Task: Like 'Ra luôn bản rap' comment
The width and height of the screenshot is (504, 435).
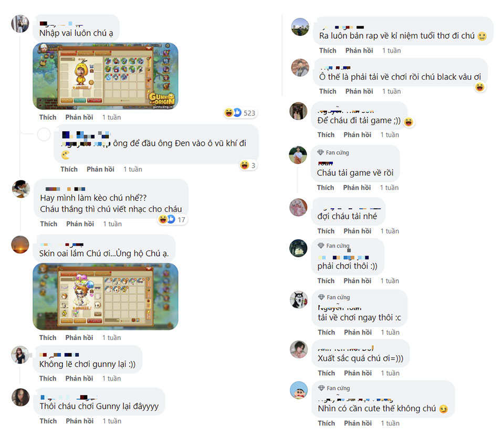Action: click(x=328, y=50)
